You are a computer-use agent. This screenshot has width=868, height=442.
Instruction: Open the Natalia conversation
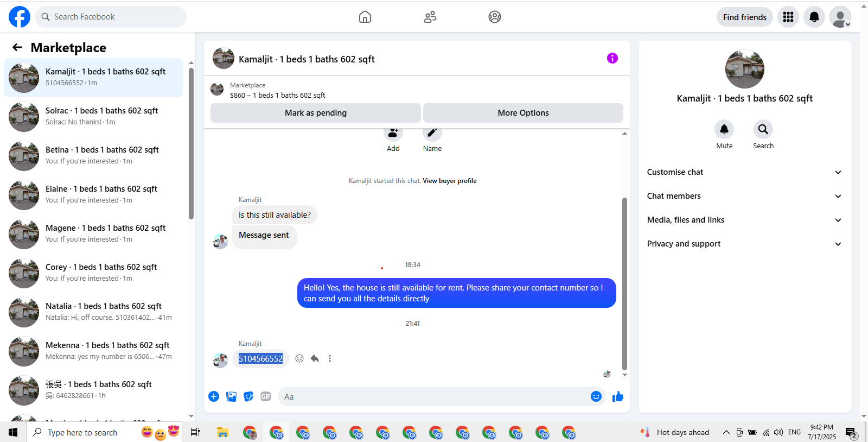pyautogui.click(x=94, y=312)
